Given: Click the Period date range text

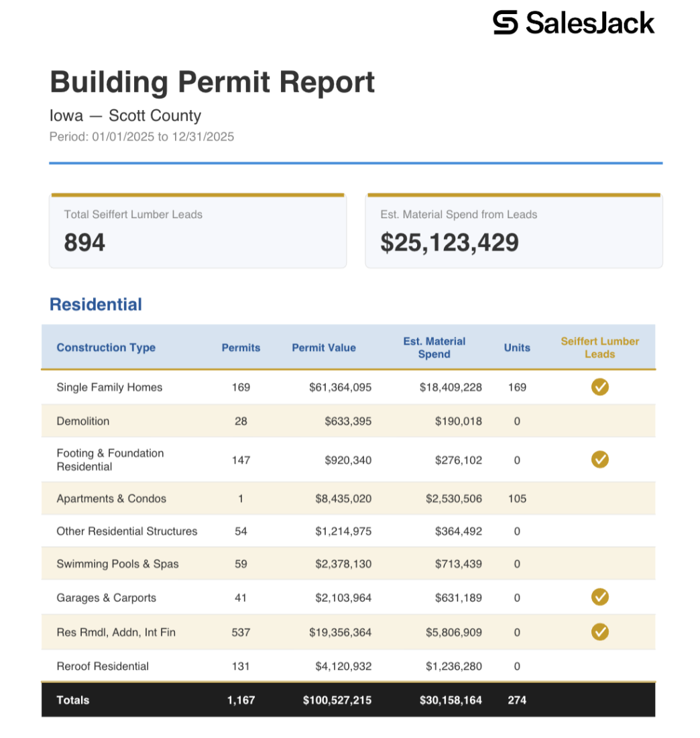Looking at the screenshot, I should pyautogui.click(x=141, y=136).
